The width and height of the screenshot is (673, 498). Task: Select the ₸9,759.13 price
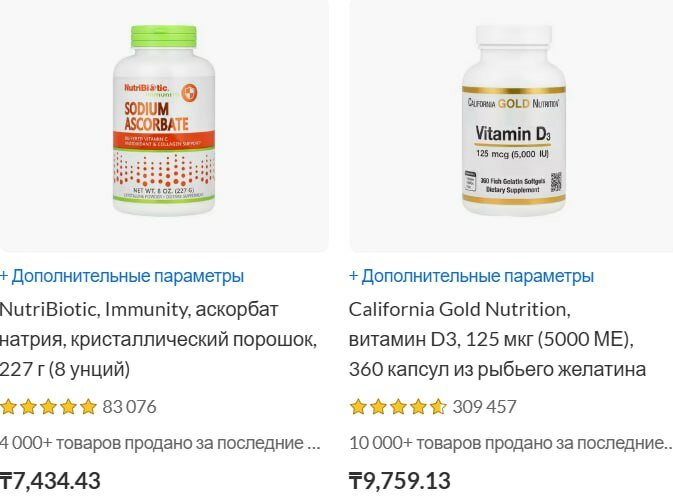tap(400, 481)
